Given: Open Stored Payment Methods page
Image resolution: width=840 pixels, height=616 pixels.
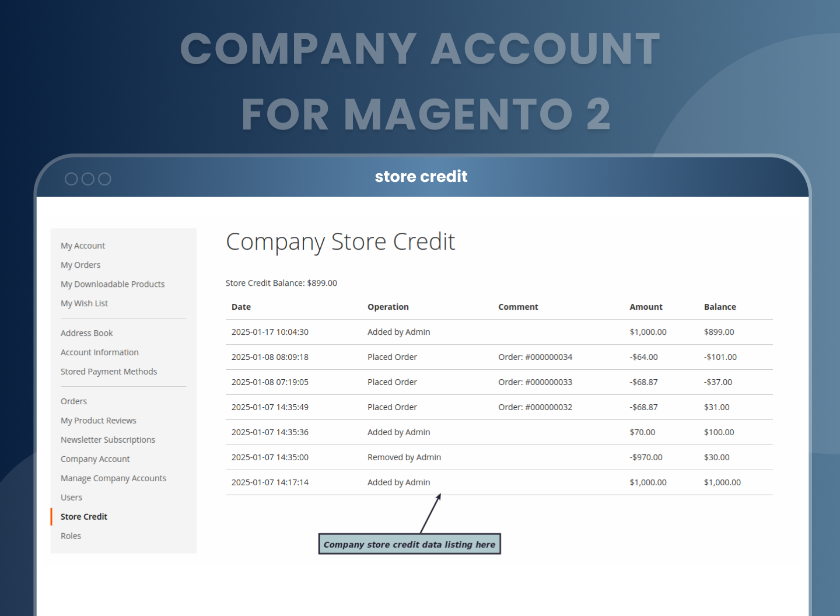Looking at the screenshot, I should click(x=109, y=372).
